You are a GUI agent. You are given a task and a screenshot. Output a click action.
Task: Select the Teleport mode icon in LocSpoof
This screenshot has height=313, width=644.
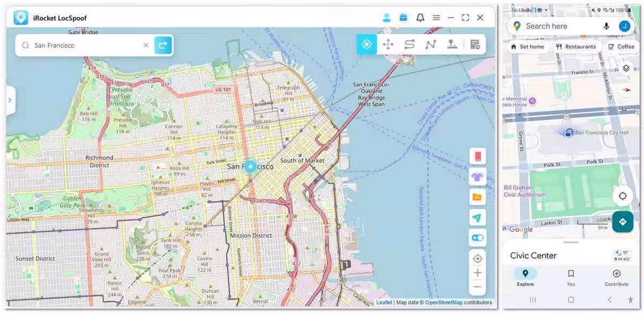pyautogui.click(x=367, y=44)
